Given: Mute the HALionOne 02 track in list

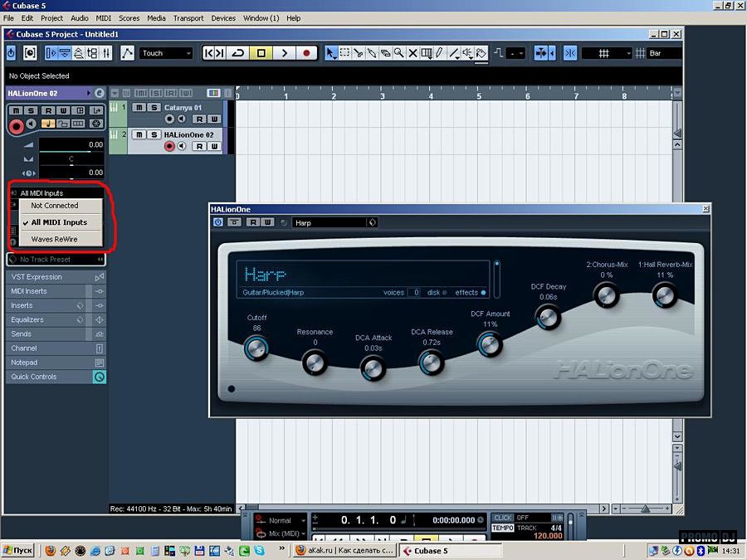Looking at the screenshot, I should 139,134.
